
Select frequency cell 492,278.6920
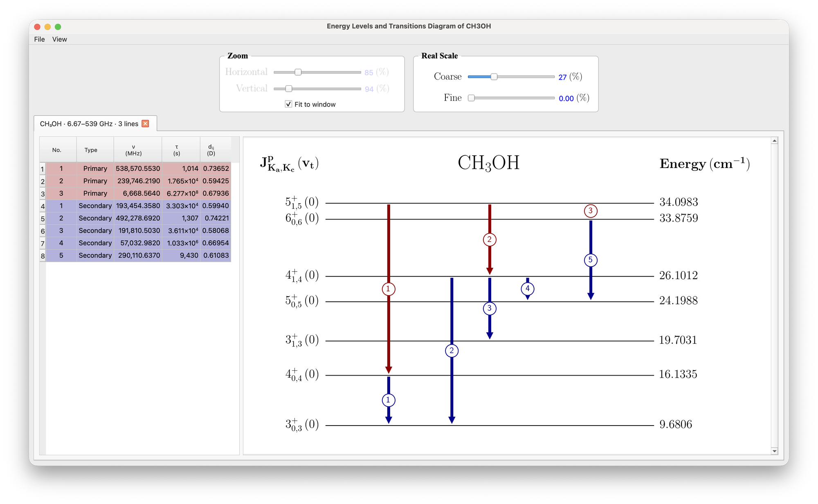pyautogui.click(x=138, y=218)
